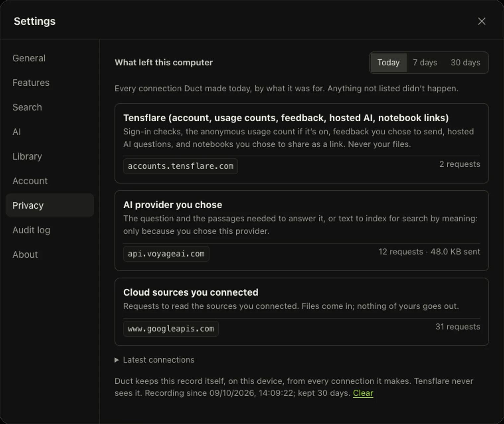
Task: Open Account settings
Action: [x=50, y=181]
